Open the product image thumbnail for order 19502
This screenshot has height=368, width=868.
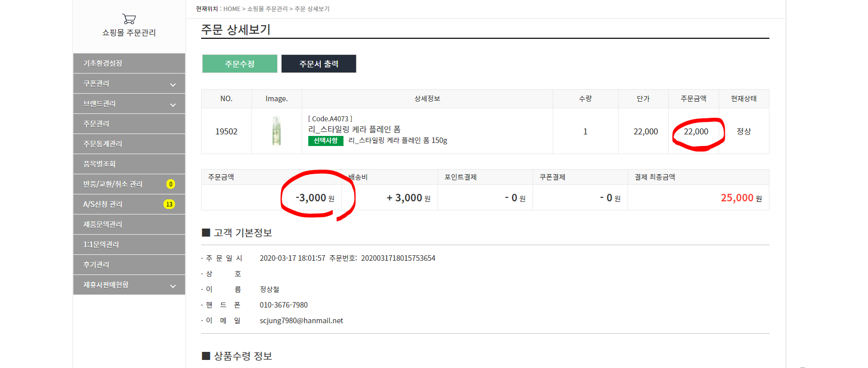coord(277,131)
